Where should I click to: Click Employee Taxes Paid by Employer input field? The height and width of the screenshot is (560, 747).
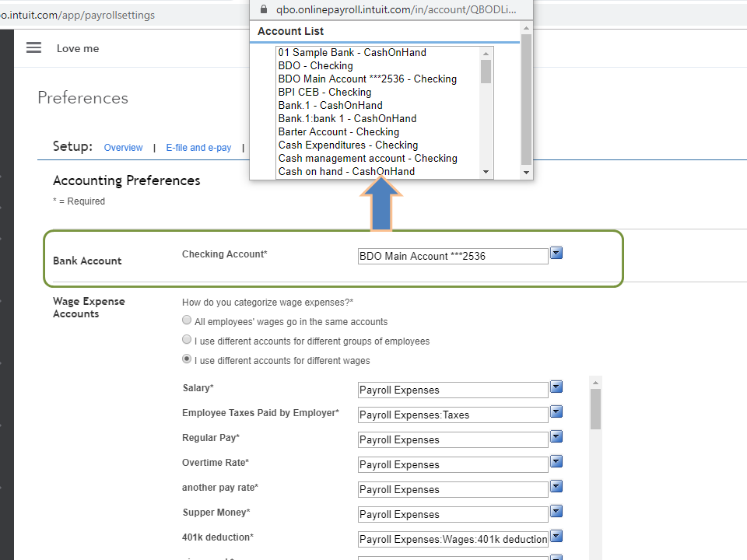point(453,415)
